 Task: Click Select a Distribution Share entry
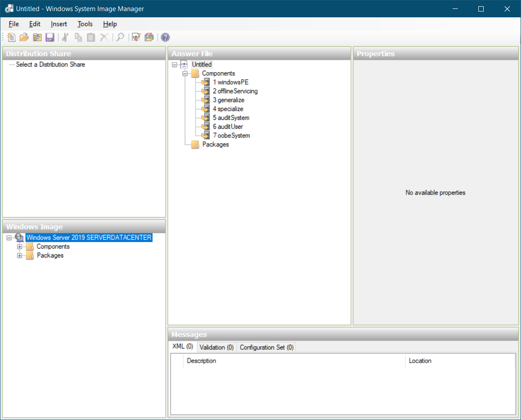[x=51, y=64]
